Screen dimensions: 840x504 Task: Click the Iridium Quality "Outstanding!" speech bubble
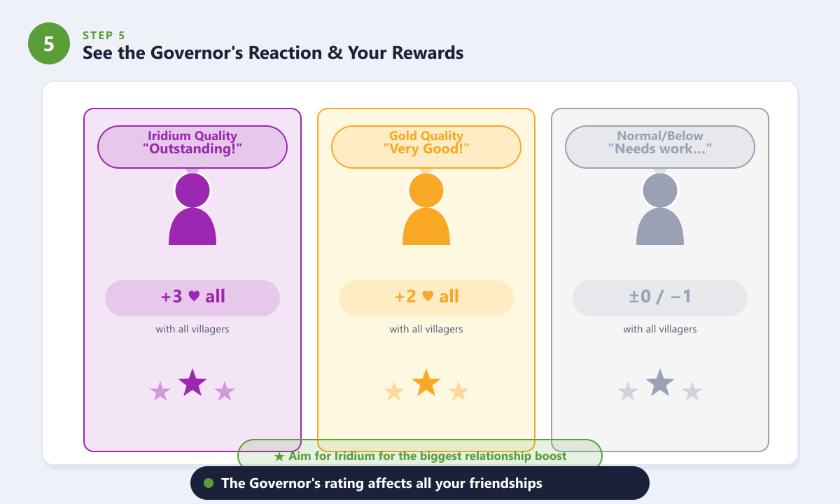(x=192, y=147)
